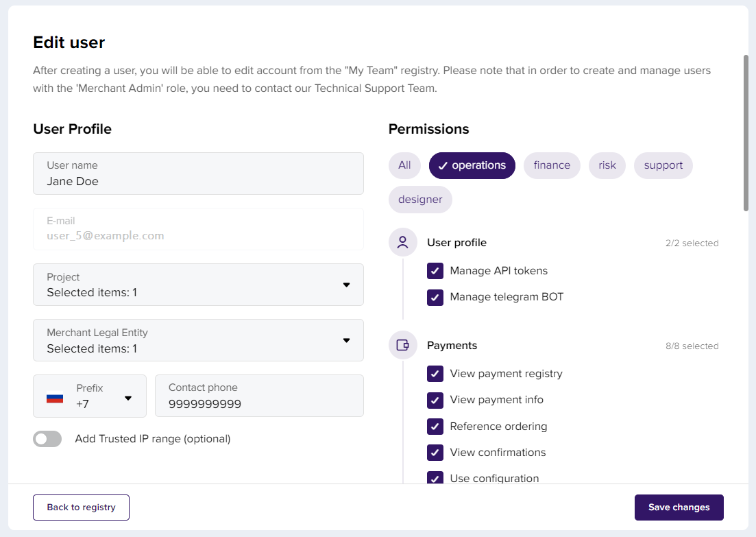The image size is (756, 537).
Task: Click checkmark icon in operations chip
Action: point(443,165)
